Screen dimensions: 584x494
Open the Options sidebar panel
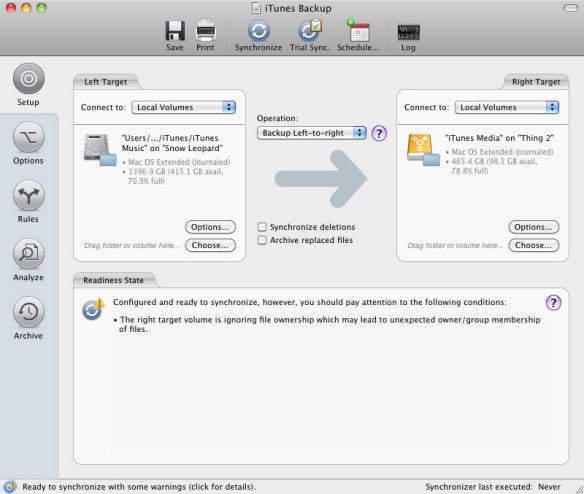pyautogui.click(x=29, y=137)
